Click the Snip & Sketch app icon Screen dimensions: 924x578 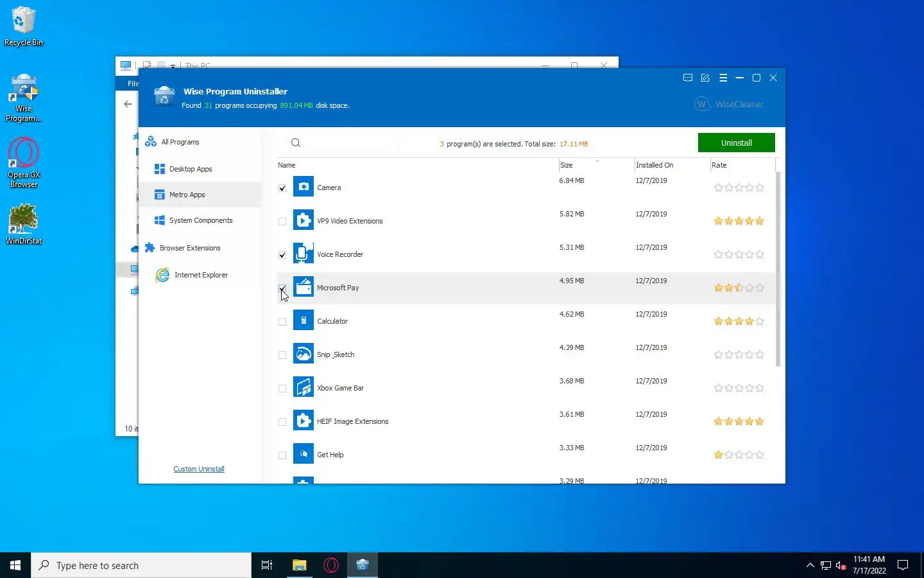[x=304, y=354]
